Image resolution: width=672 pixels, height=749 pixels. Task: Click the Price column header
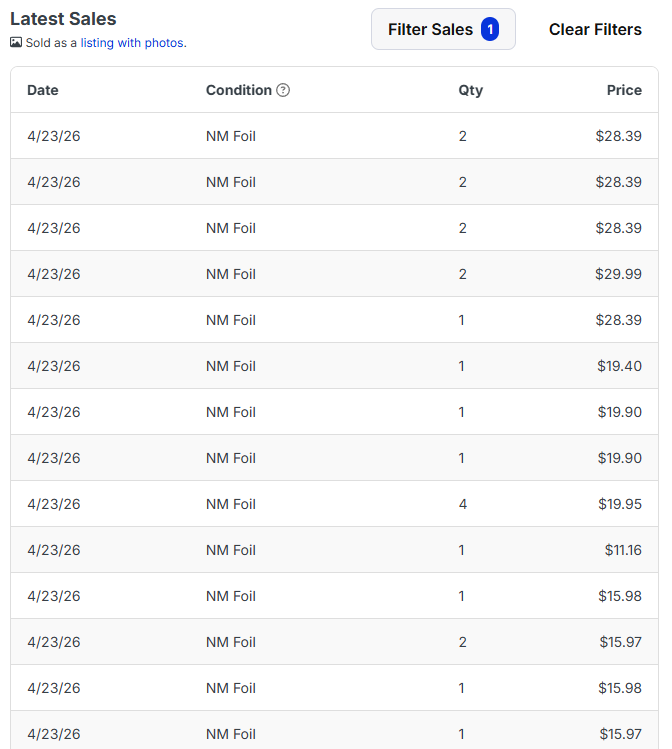[624, 90]
